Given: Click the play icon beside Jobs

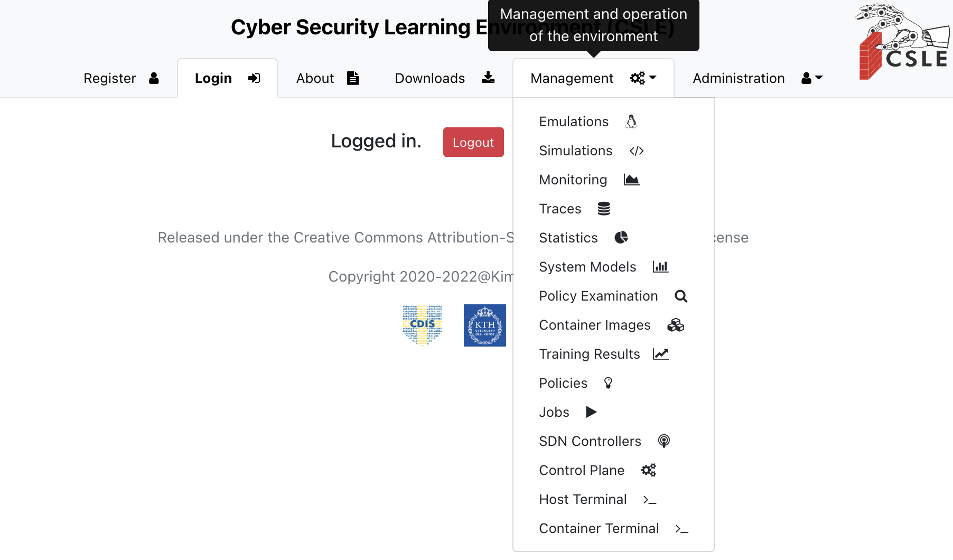Looking at the screenshot, I should (591, 412).
